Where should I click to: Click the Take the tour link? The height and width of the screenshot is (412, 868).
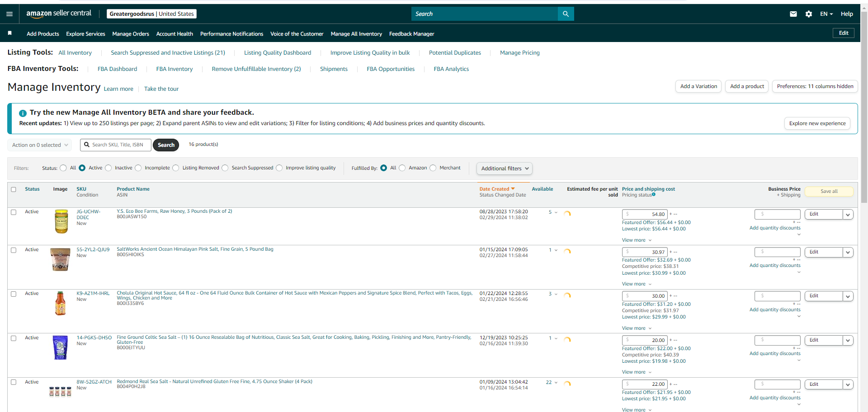[x=161, y=89]
